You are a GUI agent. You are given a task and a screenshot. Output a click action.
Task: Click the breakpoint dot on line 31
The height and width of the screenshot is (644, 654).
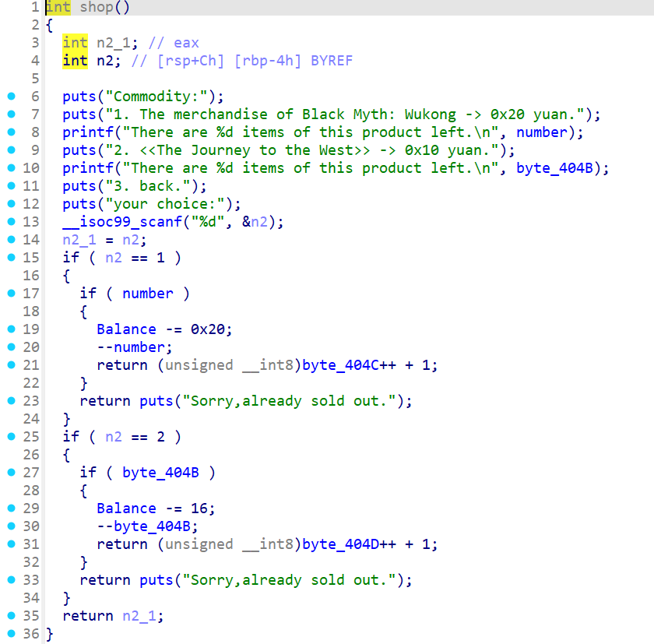coord(11,544)
